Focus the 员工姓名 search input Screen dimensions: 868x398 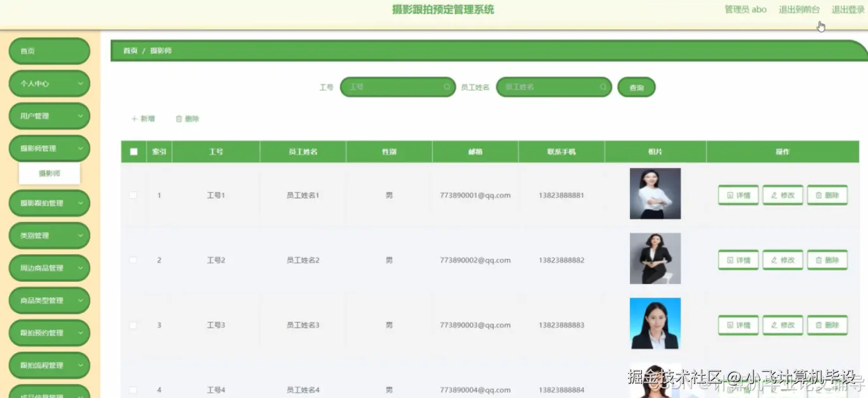554,87
